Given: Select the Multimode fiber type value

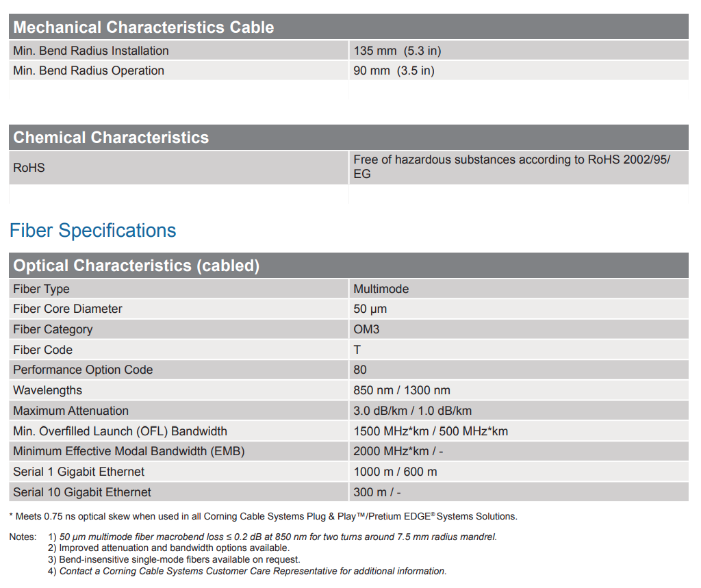Looking at the screenshot, I should coord(381,289).
